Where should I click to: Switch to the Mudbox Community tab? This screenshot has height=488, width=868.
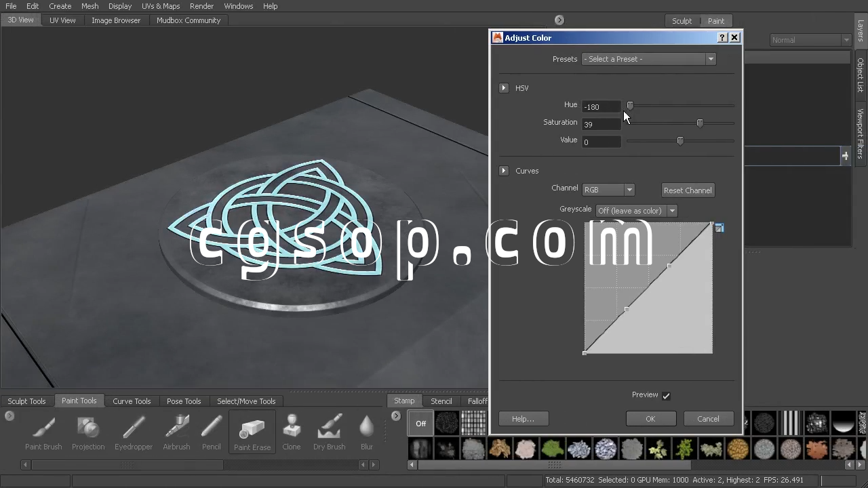pyautogui.click(x=189, y=20)
